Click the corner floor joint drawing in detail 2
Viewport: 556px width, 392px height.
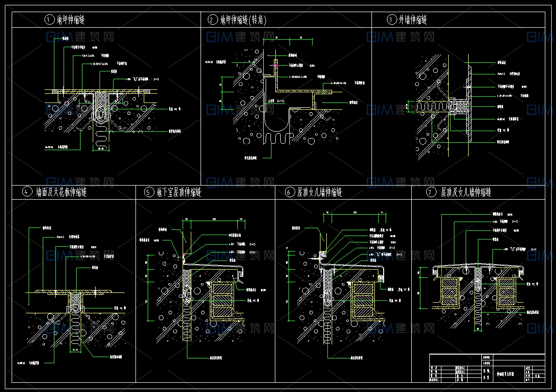282,102
